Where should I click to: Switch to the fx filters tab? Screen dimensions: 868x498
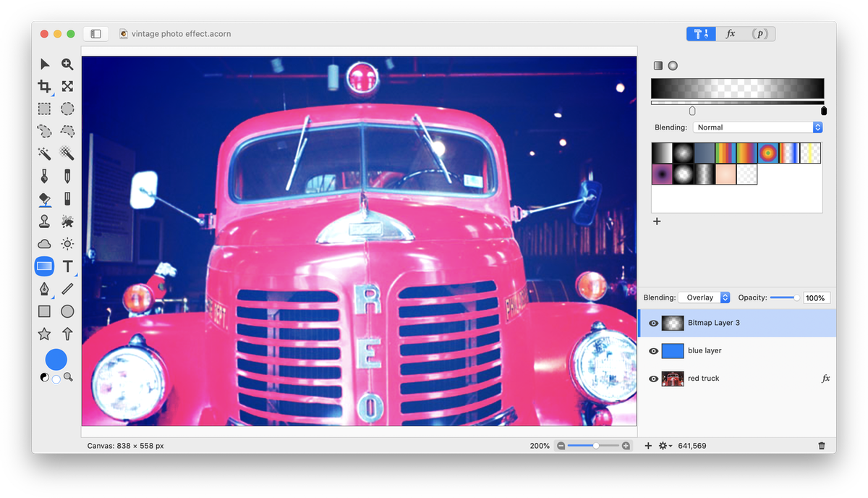(x=731, y=34)
